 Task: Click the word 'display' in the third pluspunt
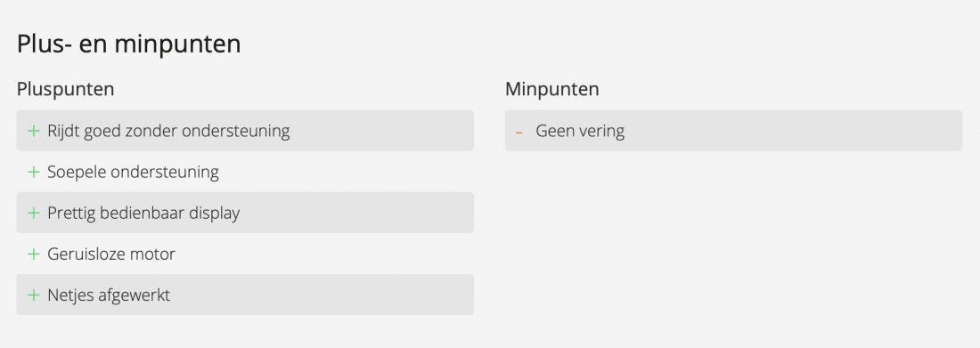213,213
